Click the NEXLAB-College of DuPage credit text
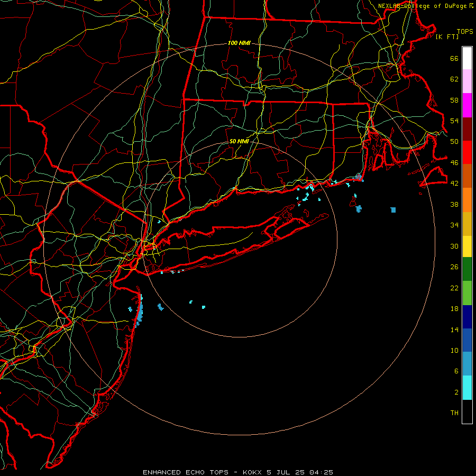Screen dimensions: 476x476 point(422,6)
